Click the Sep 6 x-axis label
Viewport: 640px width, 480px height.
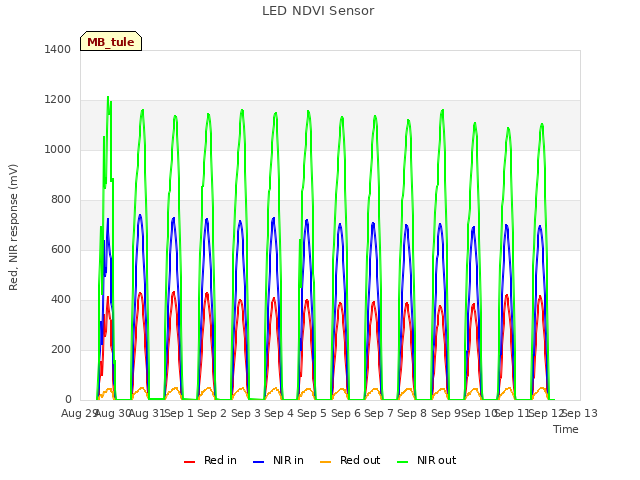click(x=346, y=413)
